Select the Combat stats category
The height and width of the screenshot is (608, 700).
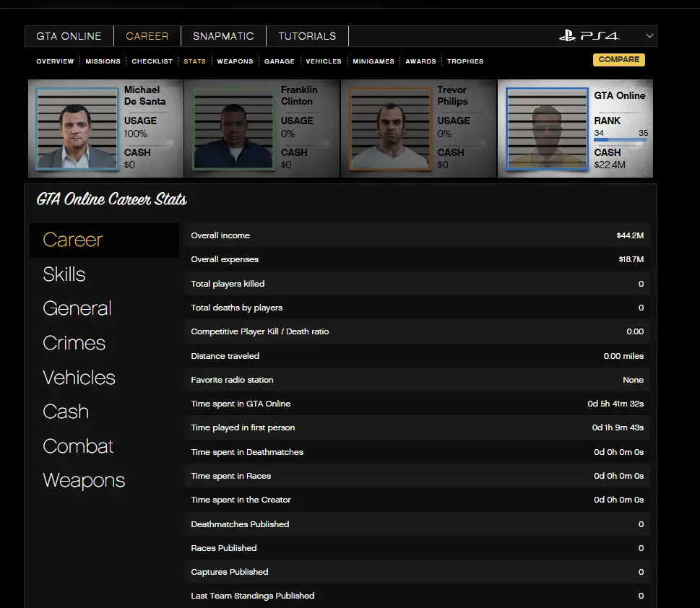click(x=78, y=446)
